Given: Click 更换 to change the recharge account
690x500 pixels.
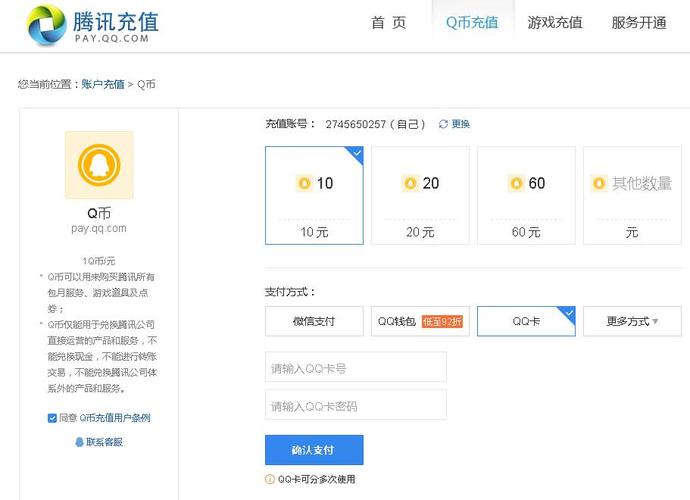Looking at the screenshot, I should click(461, 124).
